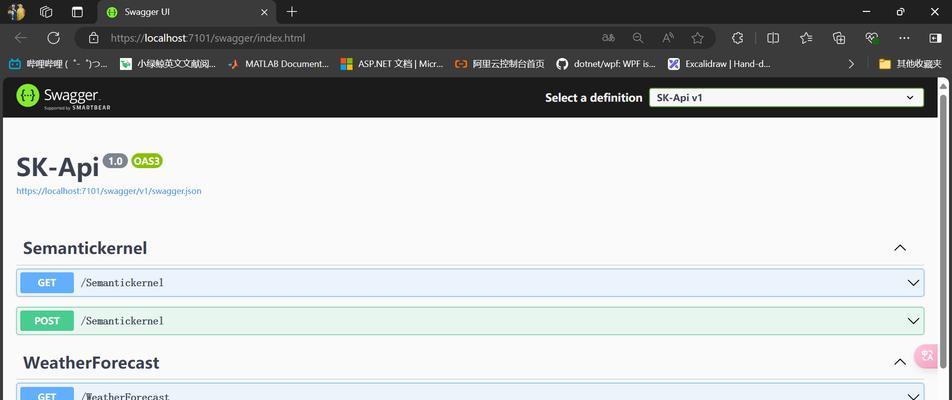The height and width of the screenshot is (400, 952).
Task: View site information lock icon
Action: tap(94, 38)
